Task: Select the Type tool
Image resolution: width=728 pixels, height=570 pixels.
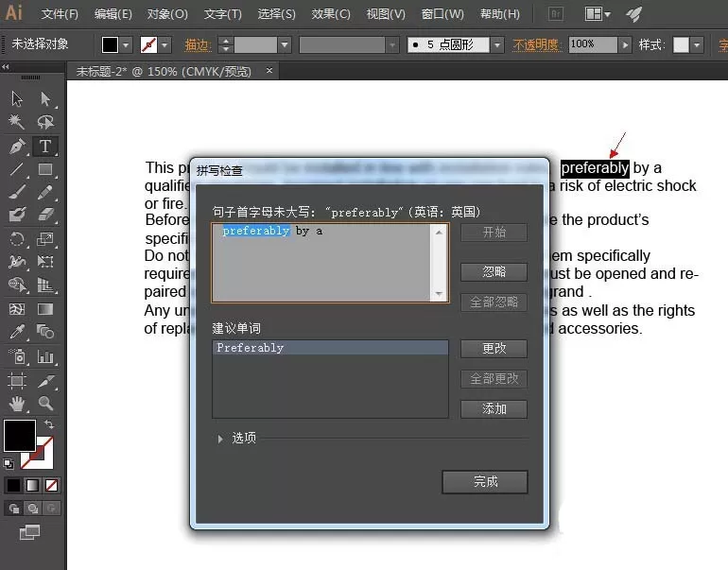Action: pos(45,147)
